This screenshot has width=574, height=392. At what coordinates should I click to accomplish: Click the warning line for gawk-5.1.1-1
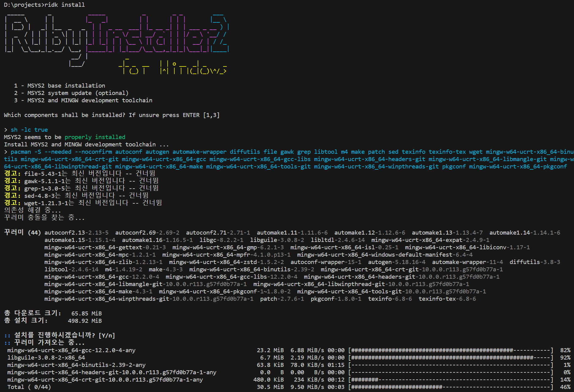81,181
